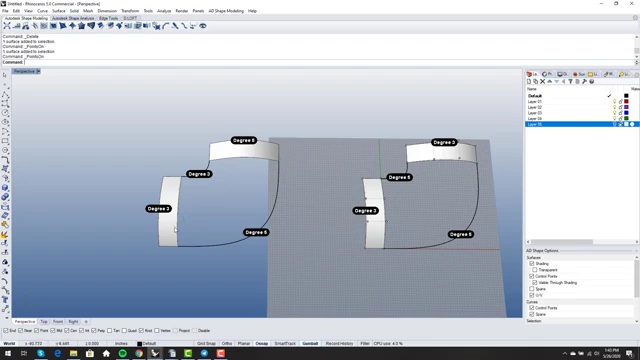Open Spotify from the taskbar
This screenshot has width=640, height=360.
point(122,353)
